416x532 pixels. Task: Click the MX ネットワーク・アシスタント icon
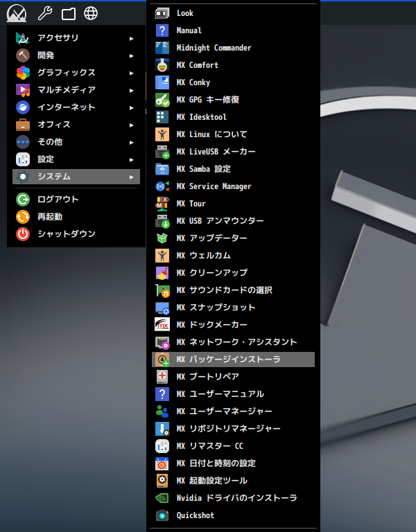pos(162,342)
